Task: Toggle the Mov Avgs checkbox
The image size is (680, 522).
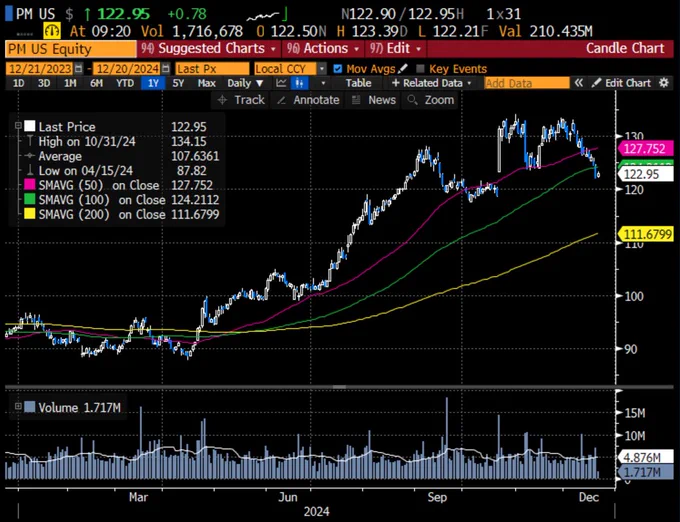Action: 337,69
